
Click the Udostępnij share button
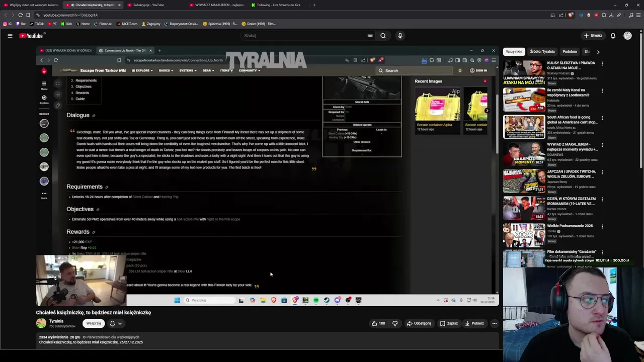[x=419, y=323]
